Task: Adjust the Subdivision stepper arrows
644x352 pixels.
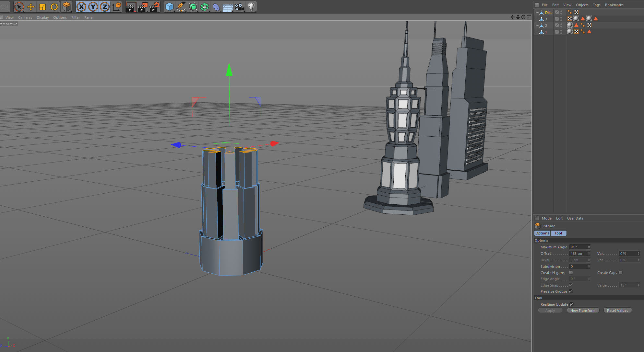Action: pyautogui.click(x=589, y=267)
